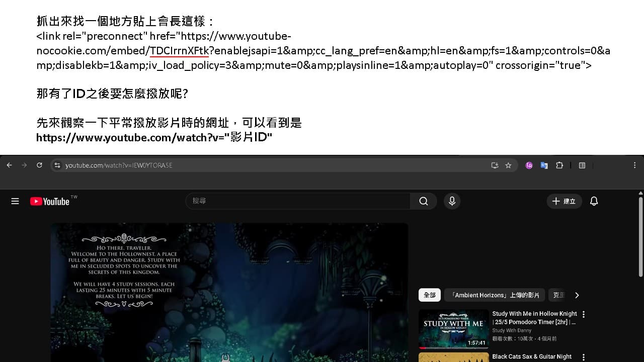Toggle the browser side panel icon
Screen dimensions: 644x362
(x=582, y=165)
